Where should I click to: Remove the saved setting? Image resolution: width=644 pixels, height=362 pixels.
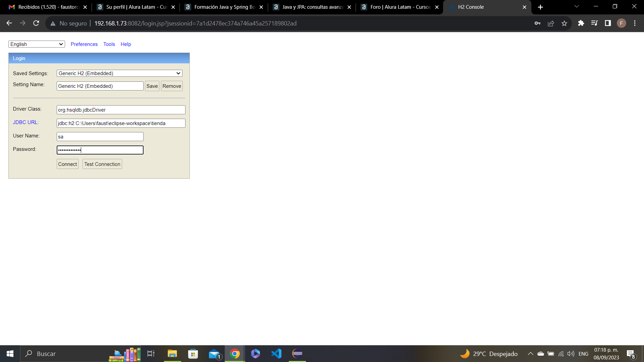[172, 86]
